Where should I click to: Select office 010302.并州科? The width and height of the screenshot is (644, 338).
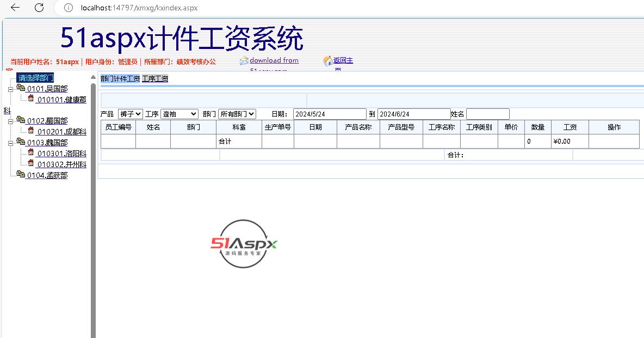coord(61,164)
